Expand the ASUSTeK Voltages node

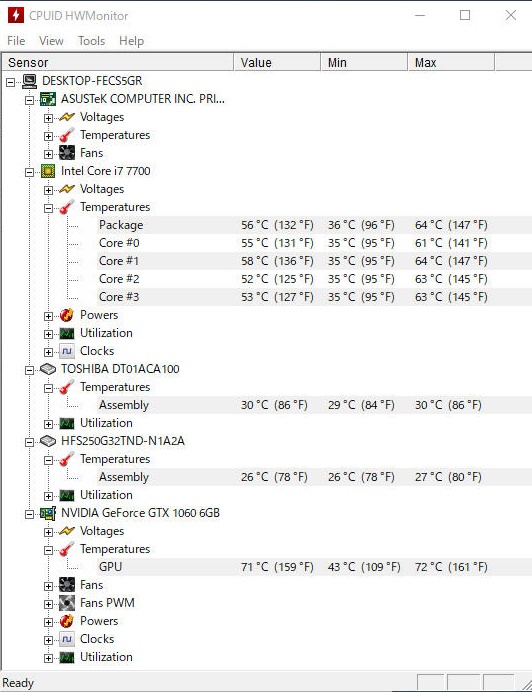48,118
